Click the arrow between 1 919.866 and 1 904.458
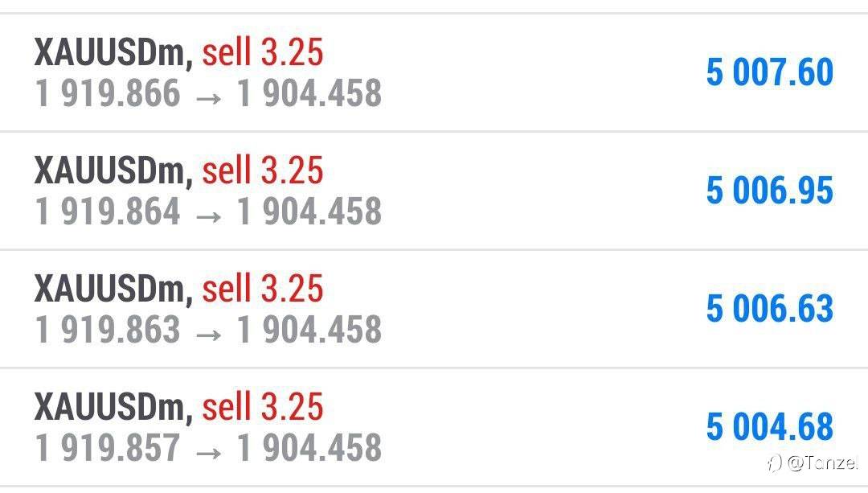868x493 pixels. click(209, 99)
